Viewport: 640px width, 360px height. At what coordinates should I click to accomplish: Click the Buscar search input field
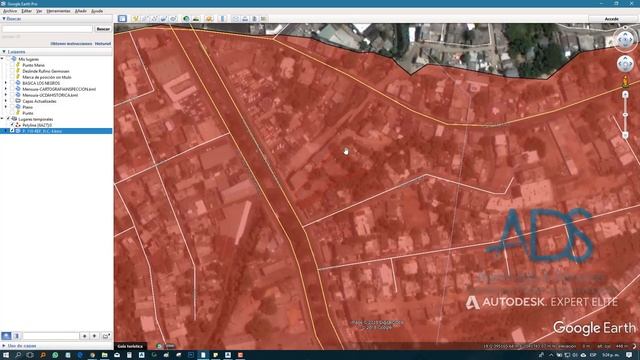coord(47,29)
